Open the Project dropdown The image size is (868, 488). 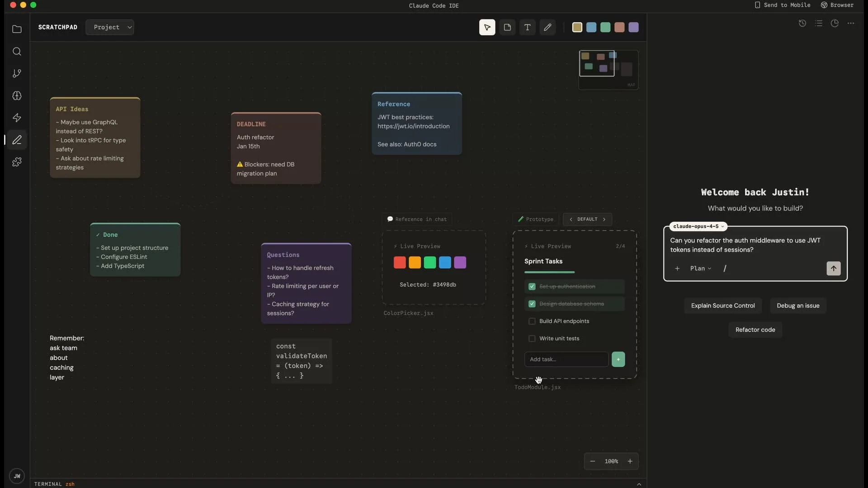110,28
